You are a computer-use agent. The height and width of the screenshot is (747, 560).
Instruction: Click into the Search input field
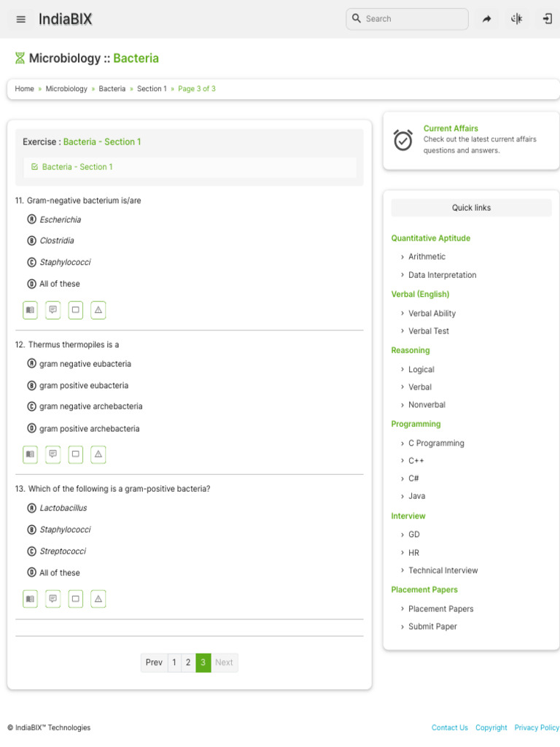[413, 19]
